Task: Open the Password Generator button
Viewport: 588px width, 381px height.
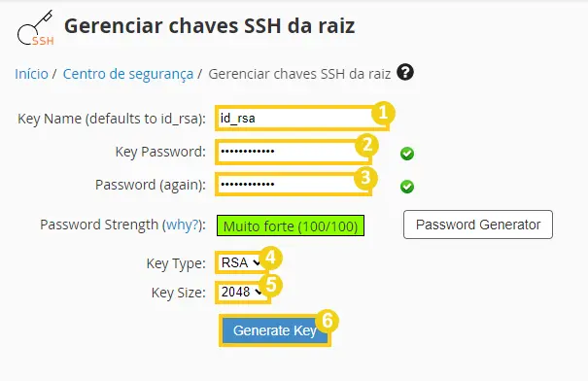Action: 478,225
